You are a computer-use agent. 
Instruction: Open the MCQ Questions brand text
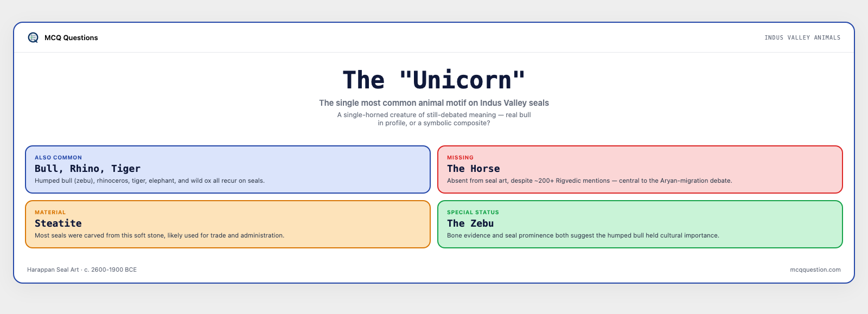pos(71,37)
